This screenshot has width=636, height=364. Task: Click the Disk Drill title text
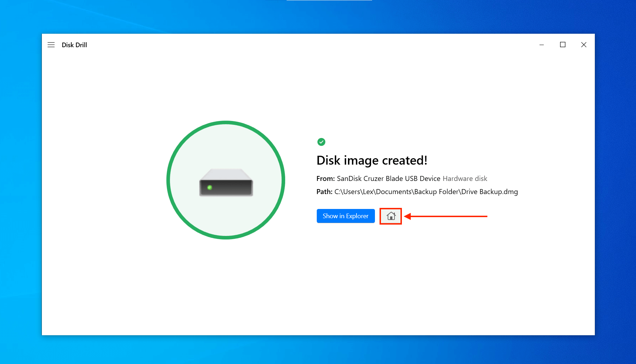click(x=74, y=45)
